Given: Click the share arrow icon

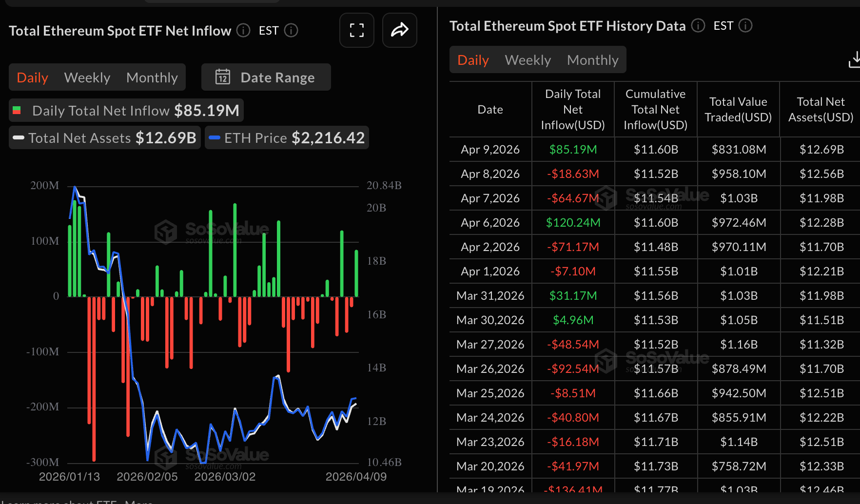Looking at the screenshot, I should coord(399,30).
